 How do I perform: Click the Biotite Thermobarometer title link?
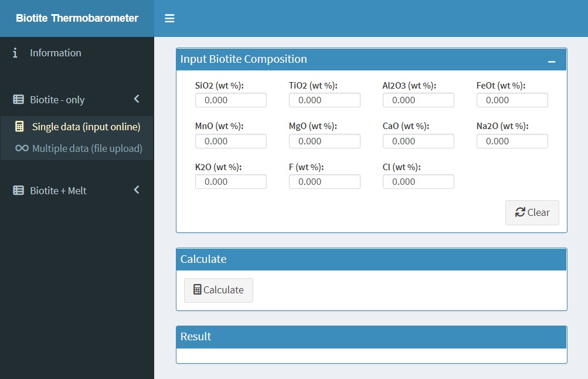point(77,18)
